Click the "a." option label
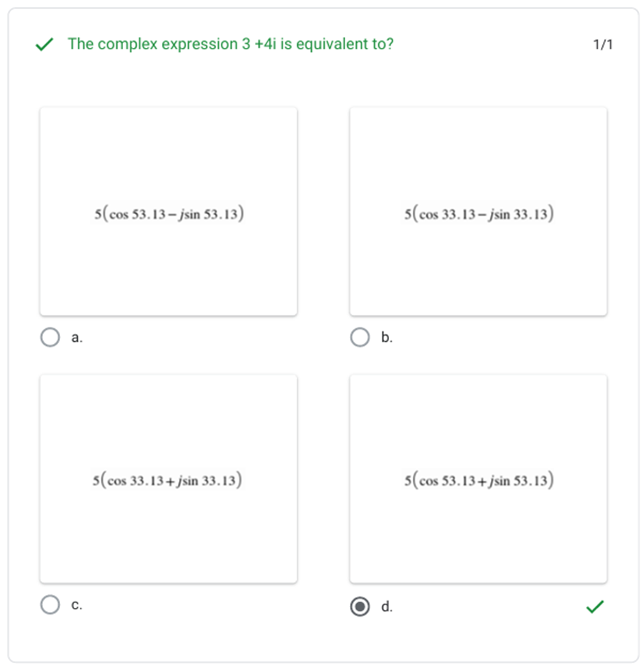 [77, 337]
